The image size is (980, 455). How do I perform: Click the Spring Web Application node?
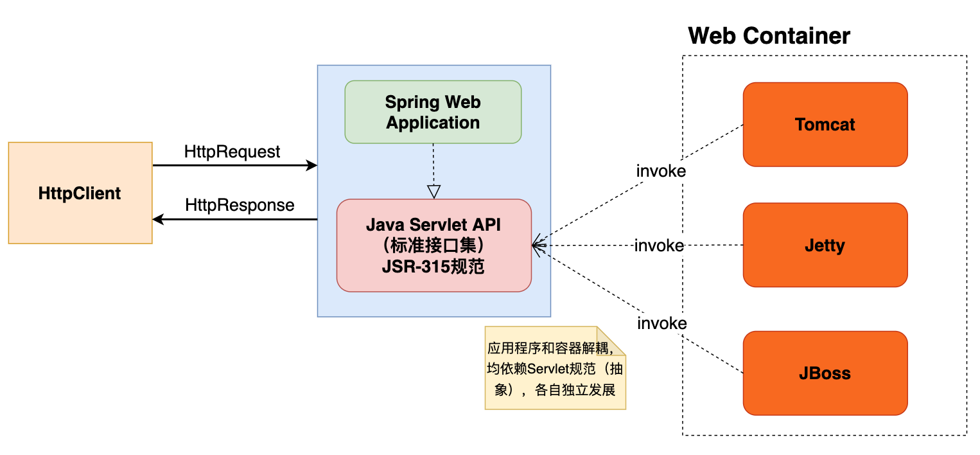click(x=433, y=112)
